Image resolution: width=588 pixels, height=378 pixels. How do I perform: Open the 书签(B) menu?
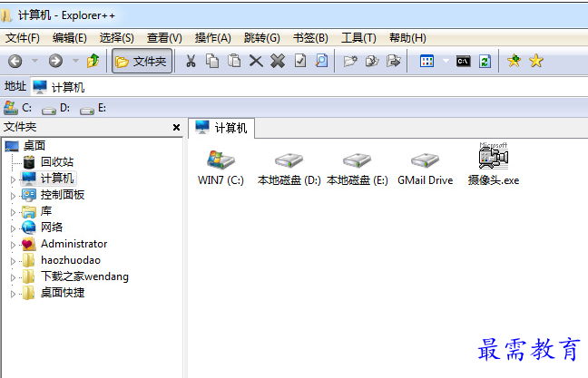point(310,38)
